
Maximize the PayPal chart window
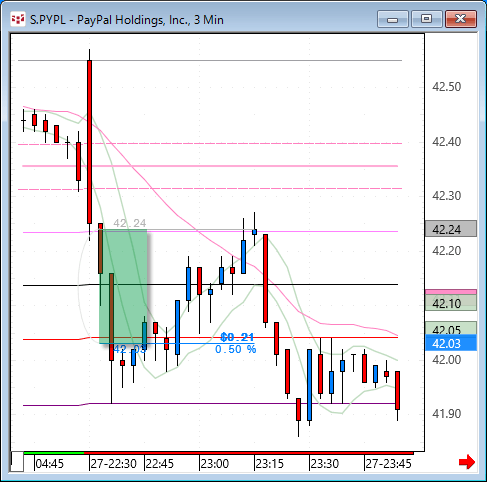coord(426,19)
